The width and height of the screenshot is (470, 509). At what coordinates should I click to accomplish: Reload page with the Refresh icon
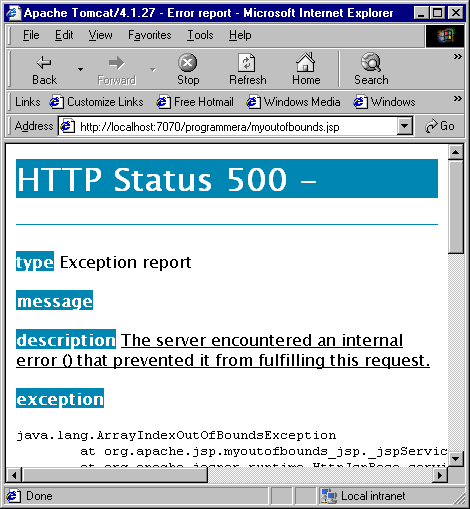[x=247, y=63]
